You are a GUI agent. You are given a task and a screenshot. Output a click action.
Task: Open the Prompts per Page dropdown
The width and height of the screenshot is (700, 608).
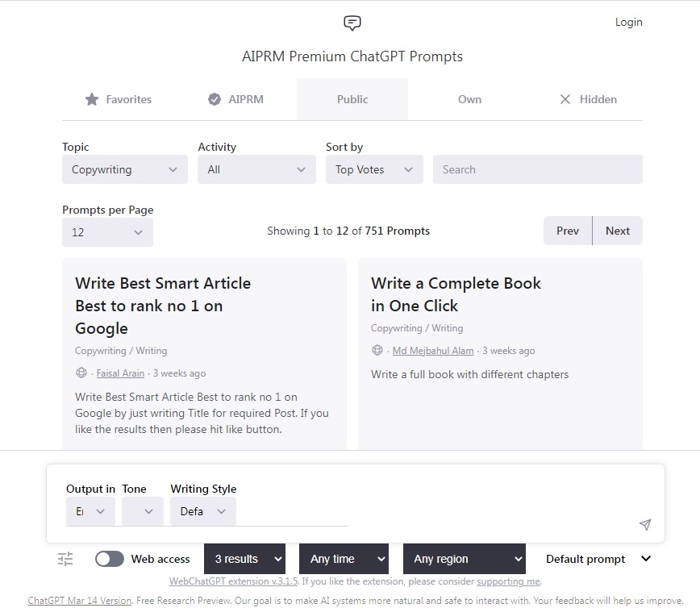(x=107, y=232)
